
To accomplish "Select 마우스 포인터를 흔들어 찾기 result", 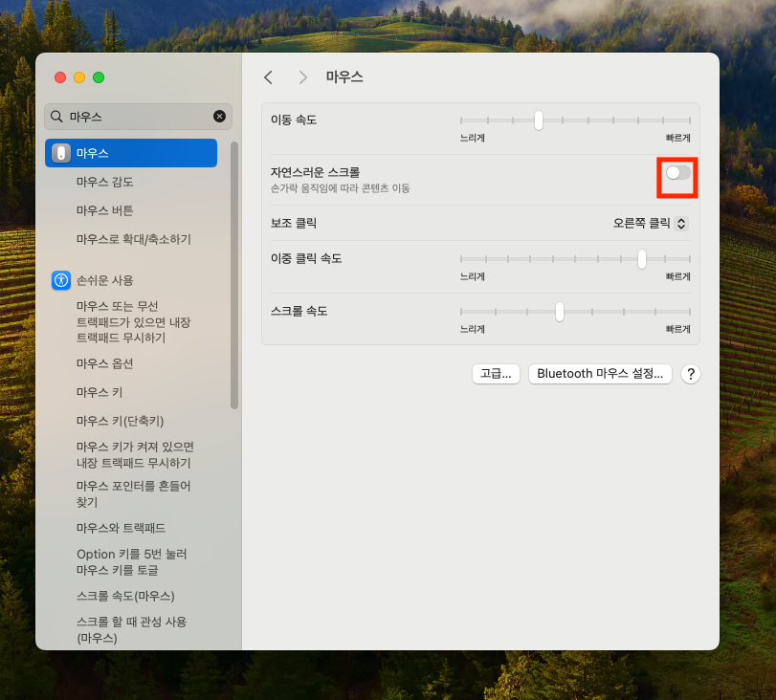I will [134, 493].
